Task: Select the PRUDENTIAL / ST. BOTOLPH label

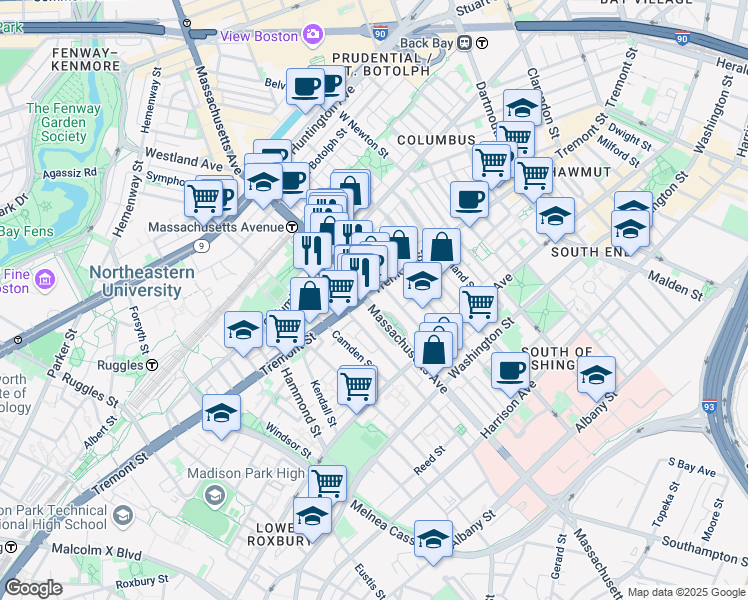Action: click(381, 64)
